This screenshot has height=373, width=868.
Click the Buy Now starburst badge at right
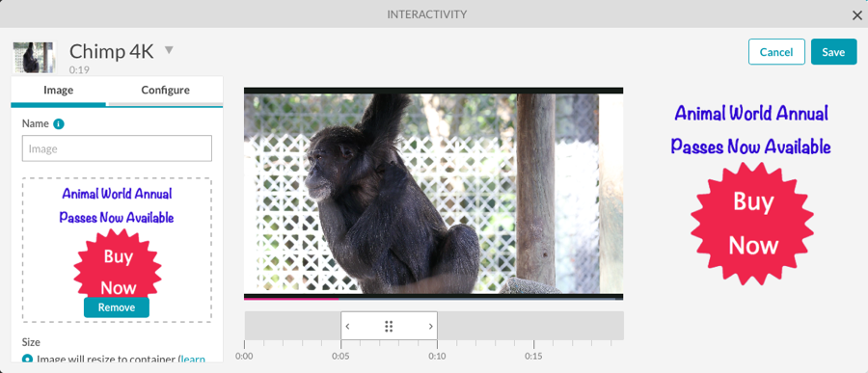click(x=751, y=225)
